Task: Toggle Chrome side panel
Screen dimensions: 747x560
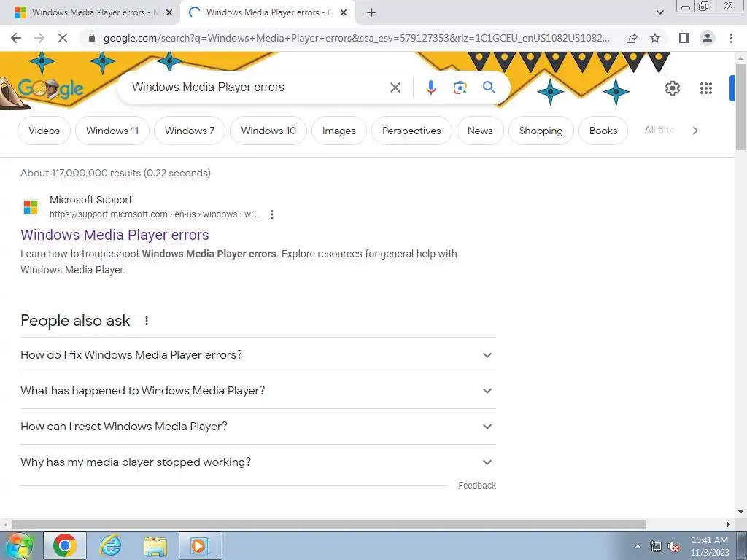Action: coord(684,38)
